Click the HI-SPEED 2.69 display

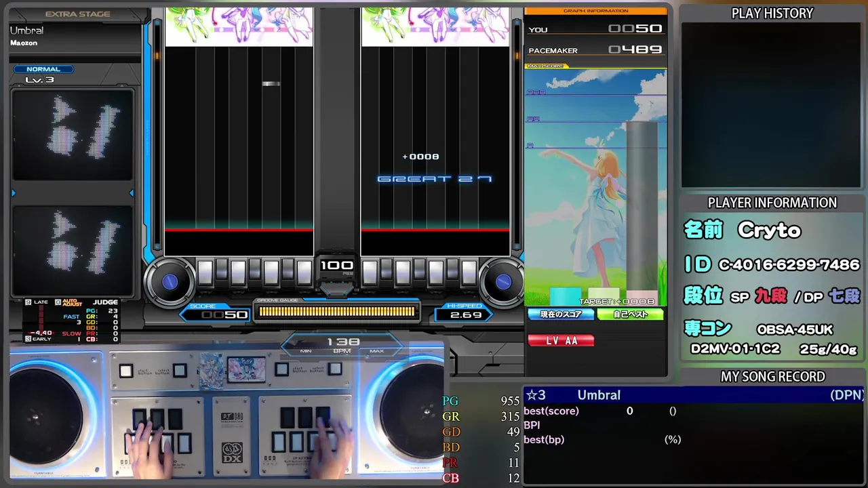click(465, 312)
